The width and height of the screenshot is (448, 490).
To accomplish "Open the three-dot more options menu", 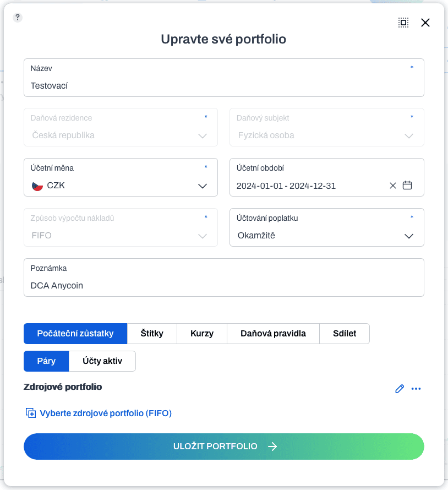I will click(416, 389).
